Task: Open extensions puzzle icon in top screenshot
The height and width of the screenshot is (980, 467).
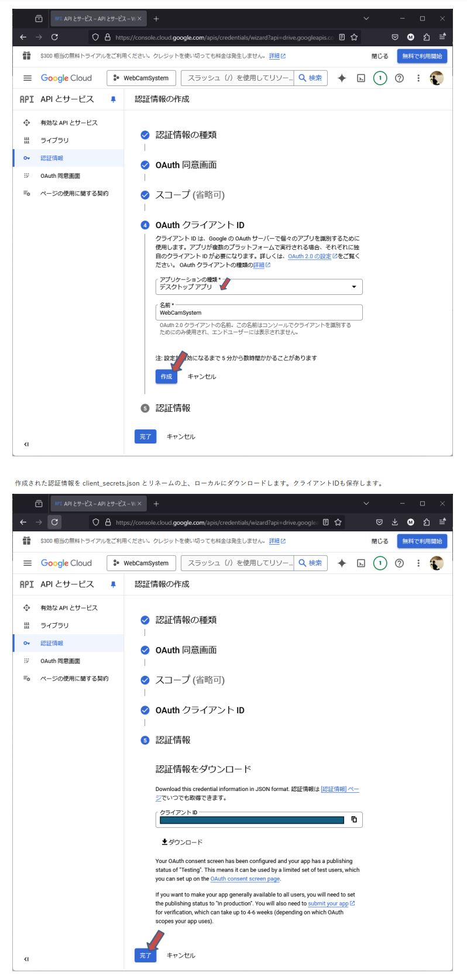Action: (427, 37)
